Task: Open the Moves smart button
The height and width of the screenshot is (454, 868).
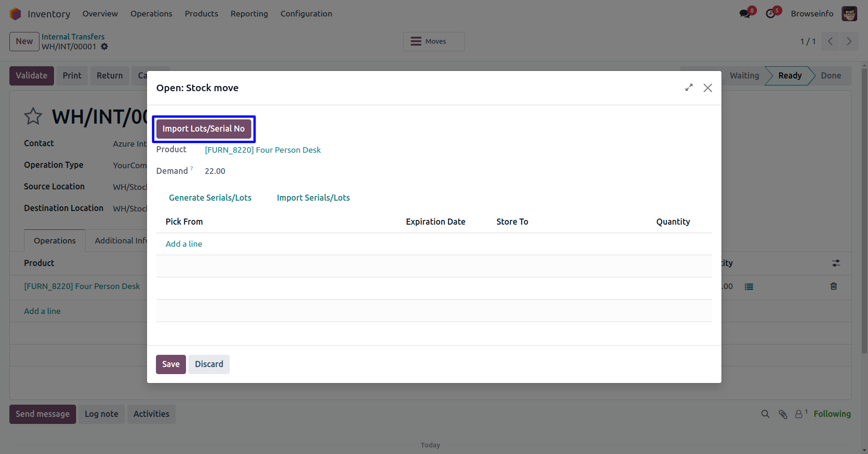Action: tap(434, 41)
